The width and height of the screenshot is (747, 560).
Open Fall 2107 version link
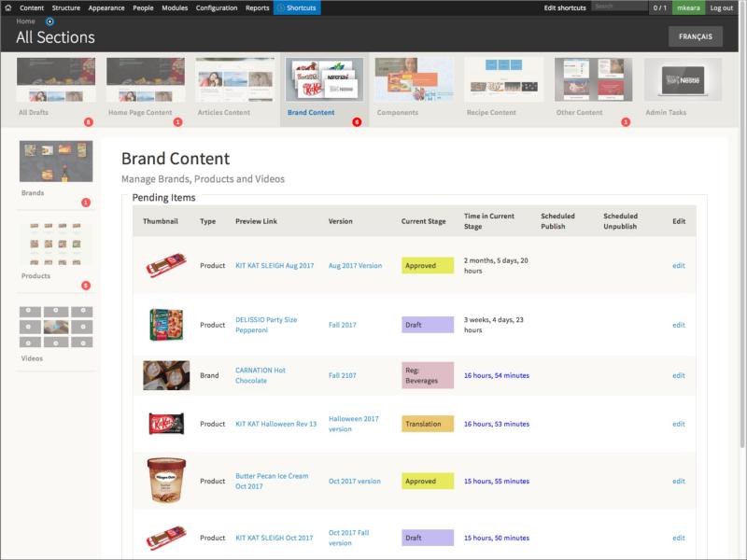point(342,375)
